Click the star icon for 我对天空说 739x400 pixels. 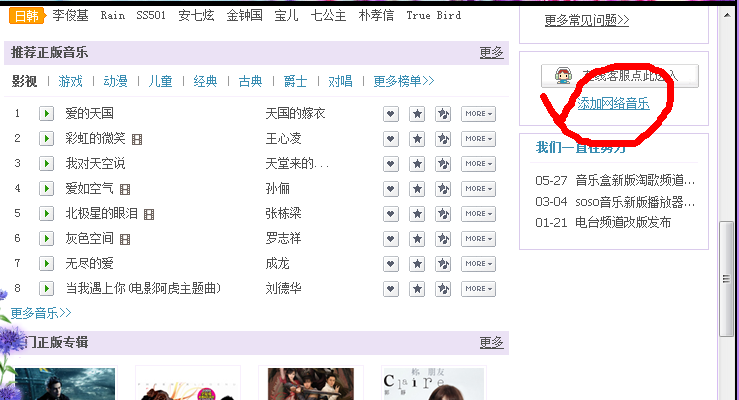(x=417, y=163)
